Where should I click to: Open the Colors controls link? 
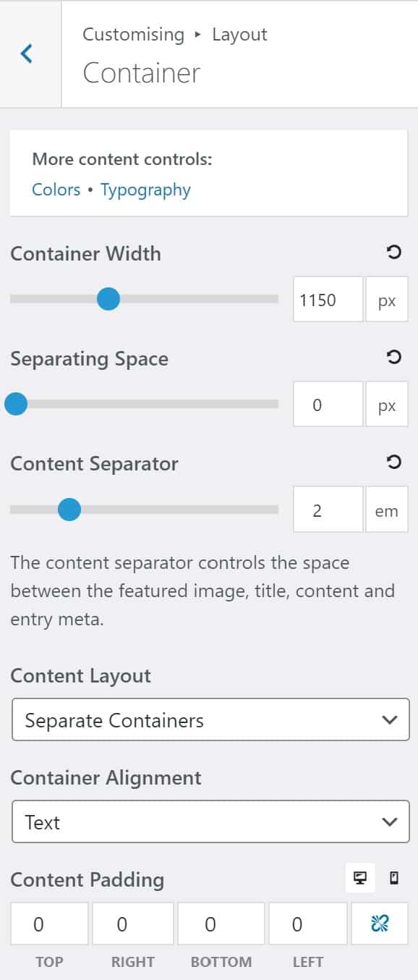pyautogui.click(x=56, y=189)
